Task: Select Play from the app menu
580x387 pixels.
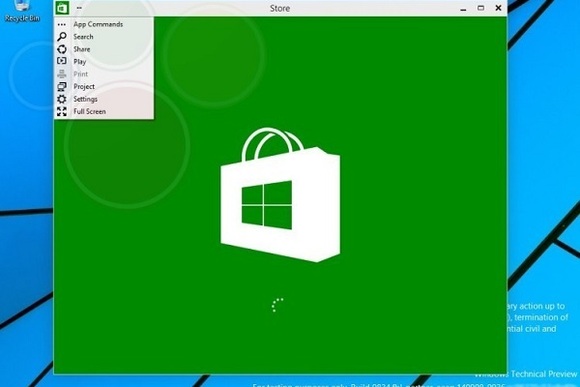Action: point(104,61)
